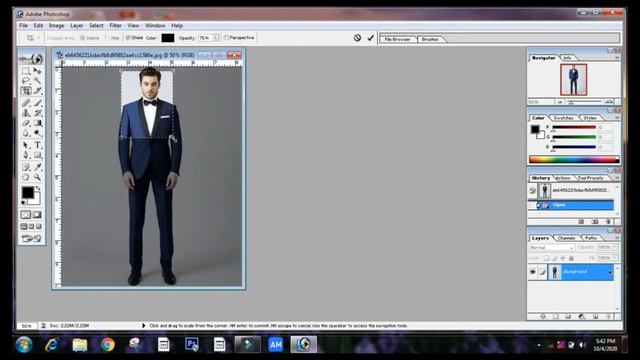Viewport: 640px width, 360px height.
Task: Select the Eraser tool
Action: [26, 123]
